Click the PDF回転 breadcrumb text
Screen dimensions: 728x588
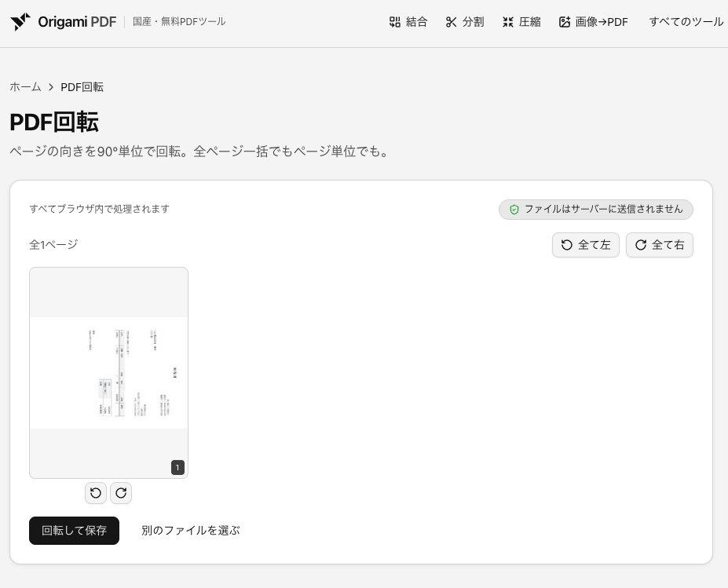(x=82, y=87)
